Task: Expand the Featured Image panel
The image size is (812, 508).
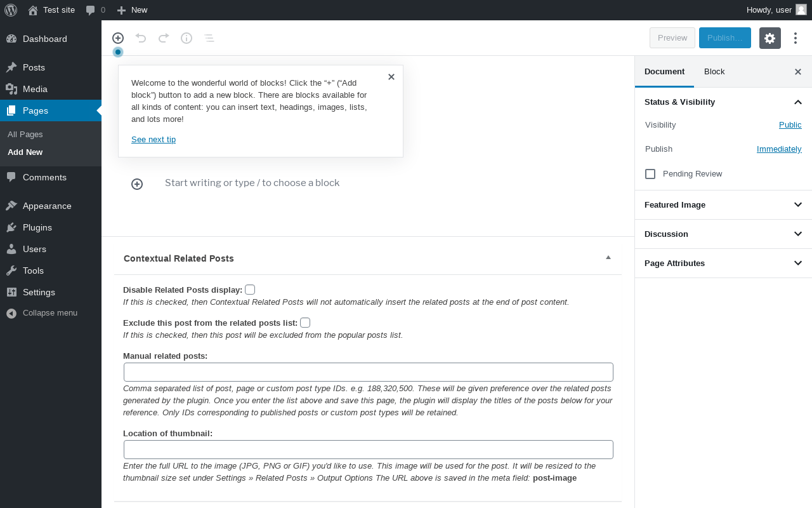Action: tap(723, 205)
